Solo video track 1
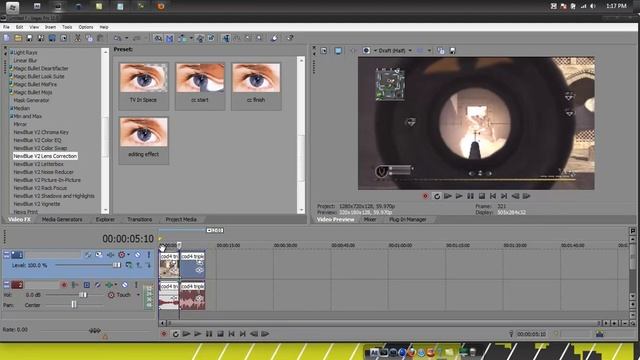Screen dimensions: 640x360 149,255
